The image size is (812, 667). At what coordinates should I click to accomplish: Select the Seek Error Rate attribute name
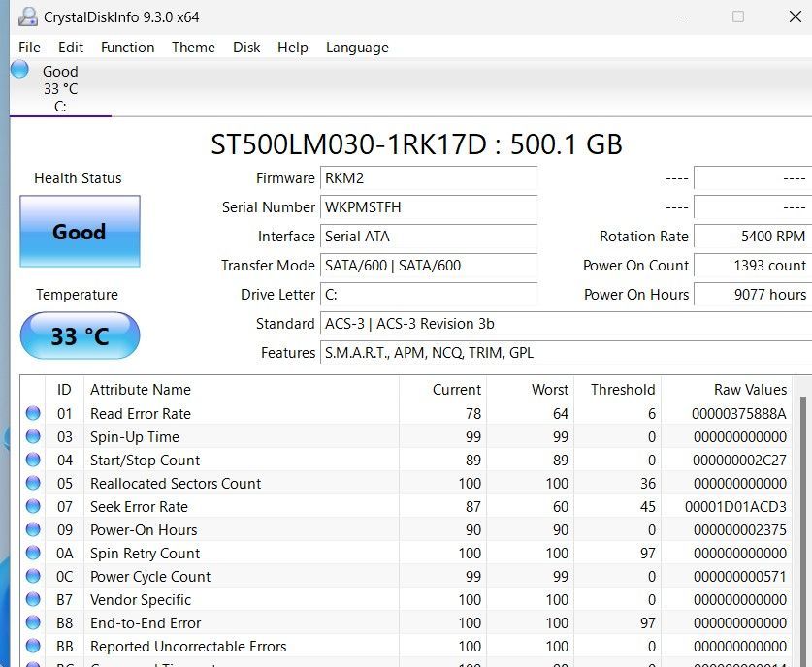(139, 507)
